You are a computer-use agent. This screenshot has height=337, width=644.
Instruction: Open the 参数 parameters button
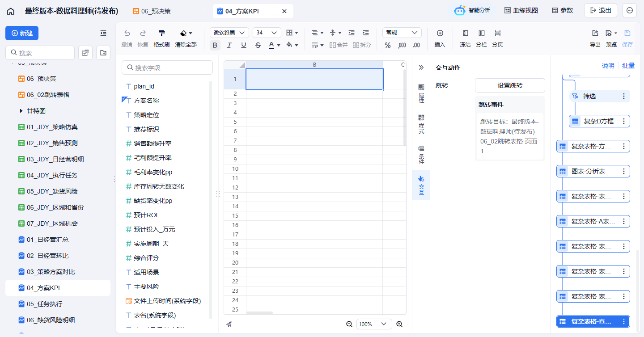[x=562, y=10]
